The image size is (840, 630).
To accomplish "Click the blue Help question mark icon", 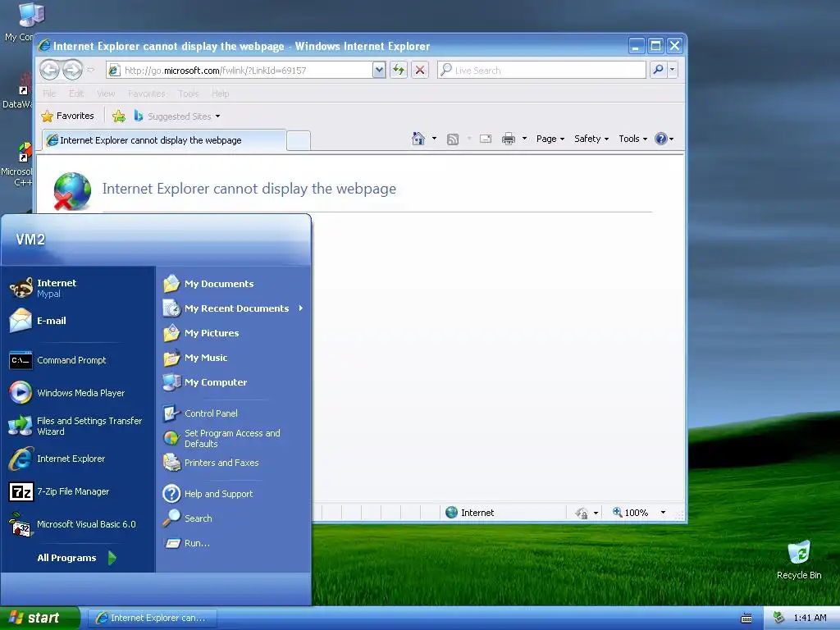I will coord(661,139).
